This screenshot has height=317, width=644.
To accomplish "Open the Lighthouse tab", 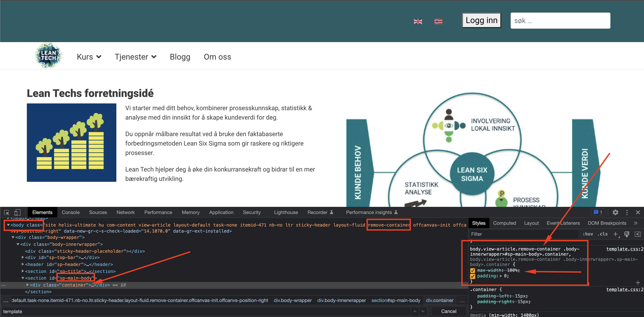I will click(x=286, y=212).
